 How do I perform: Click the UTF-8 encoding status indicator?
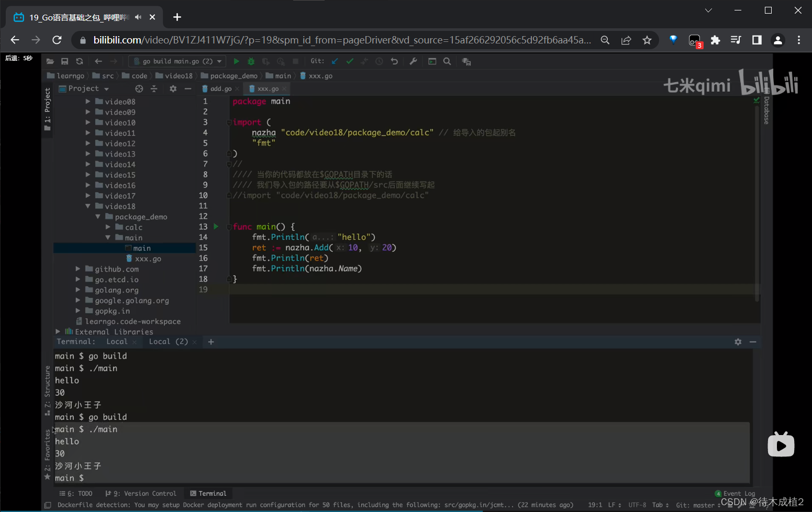pyautogui.click(x=637, y=505)
